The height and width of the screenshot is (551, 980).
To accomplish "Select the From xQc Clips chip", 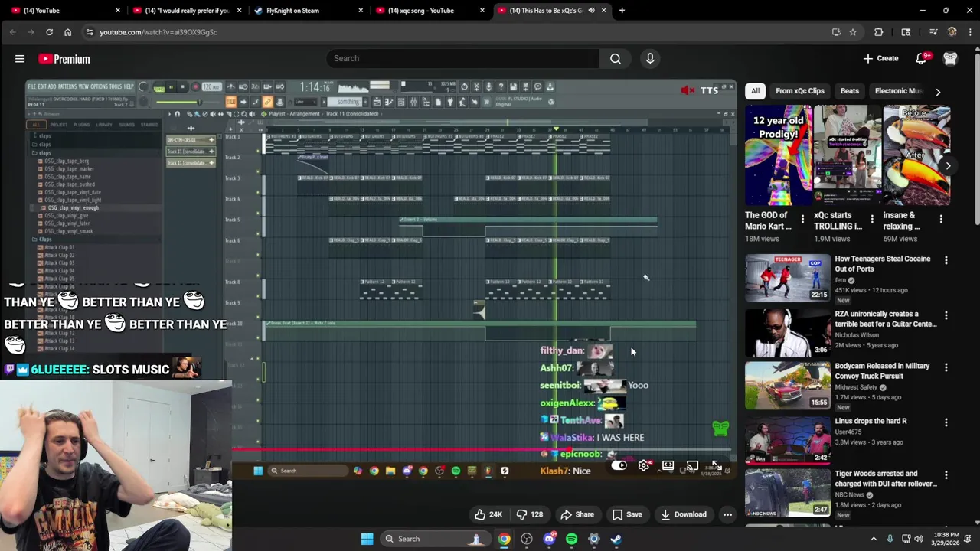I will [x=800, y=91].
